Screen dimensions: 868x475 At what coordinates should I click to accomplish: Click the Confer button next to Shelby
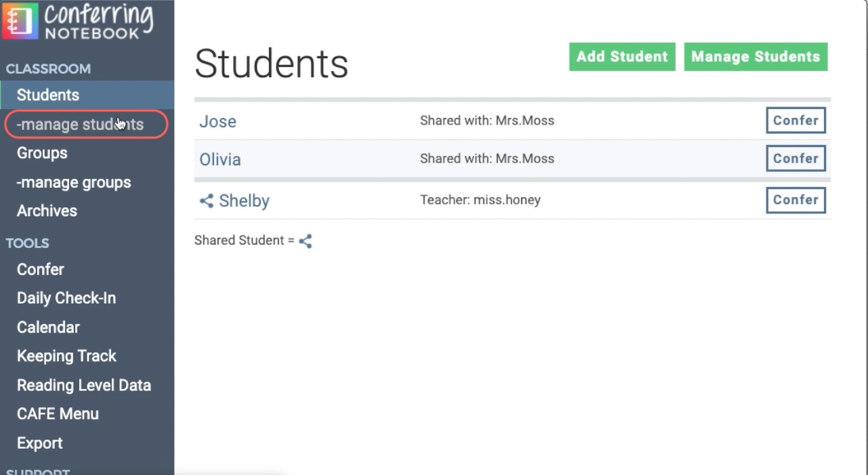pyautogui.click(x=795, y=200)
